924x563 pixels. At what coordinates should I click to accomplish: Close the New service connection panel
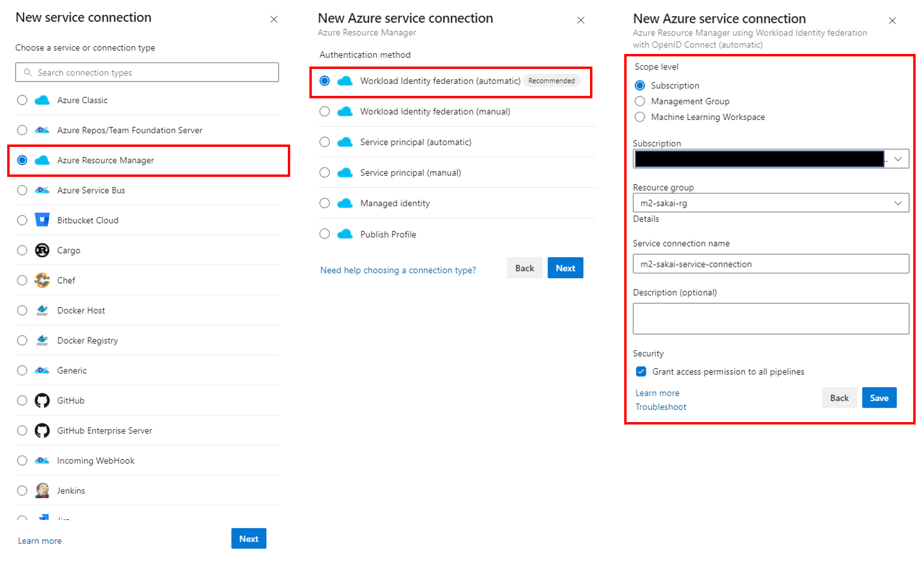[x=274, y=19]
